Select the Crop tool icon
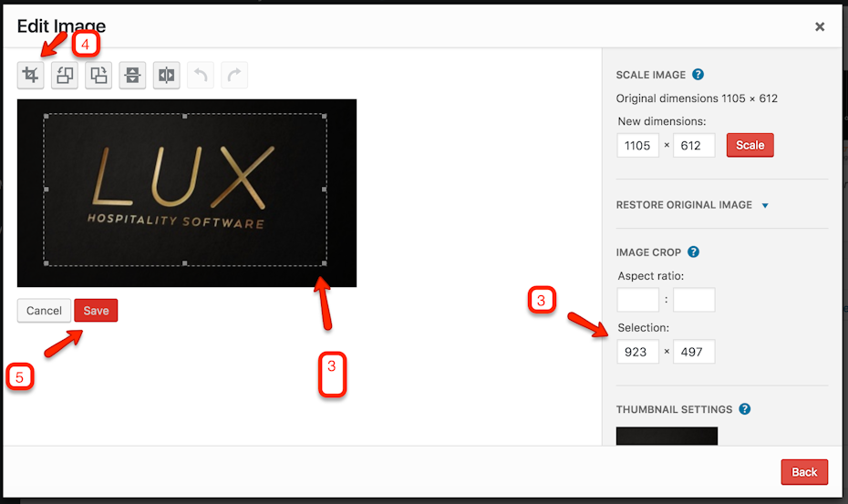Screen dimensions: 848x504 pyautogui.click(x=31, y=76)
